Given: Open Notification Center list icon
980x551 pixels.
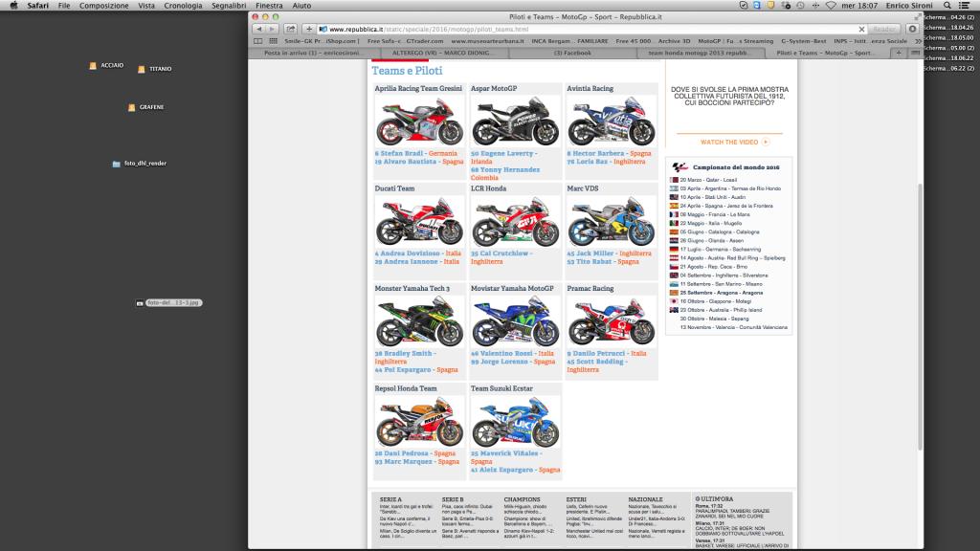Looking at the screenshot, I should pos(965,5).
